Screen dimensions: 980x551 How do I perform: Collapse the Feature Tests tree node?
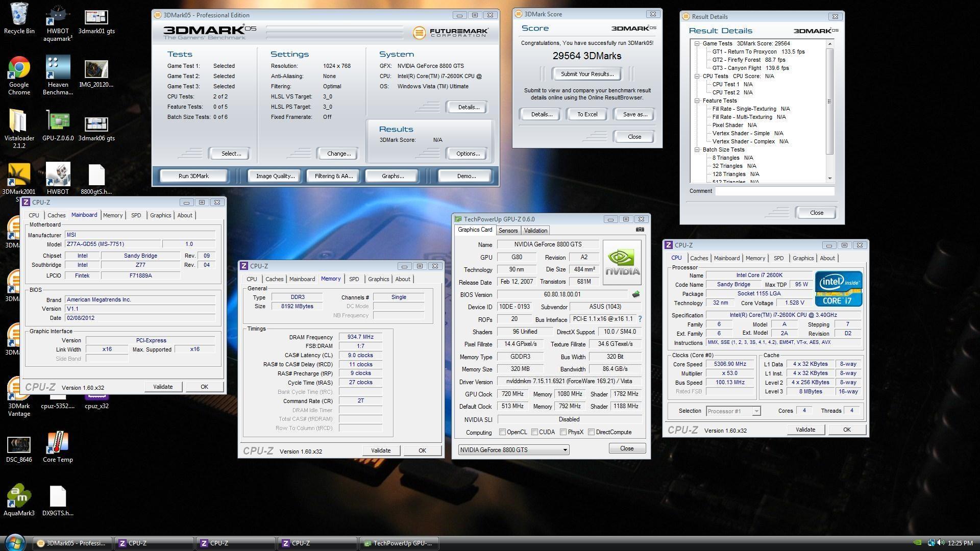(x=697, y=101)
